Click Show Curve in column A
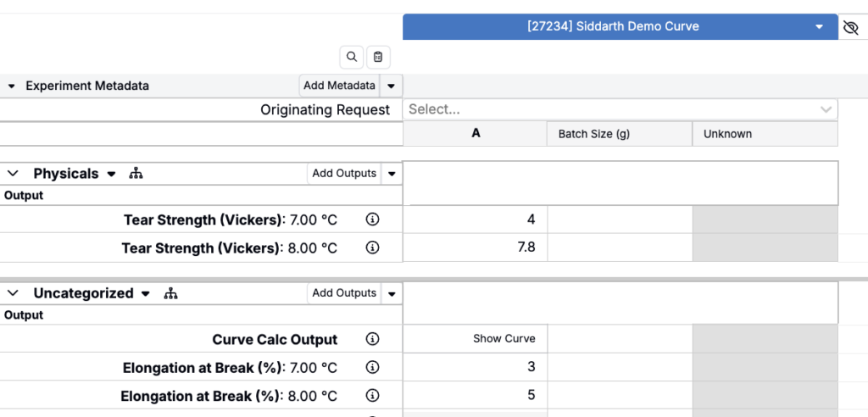 click(x=504, y=339)
